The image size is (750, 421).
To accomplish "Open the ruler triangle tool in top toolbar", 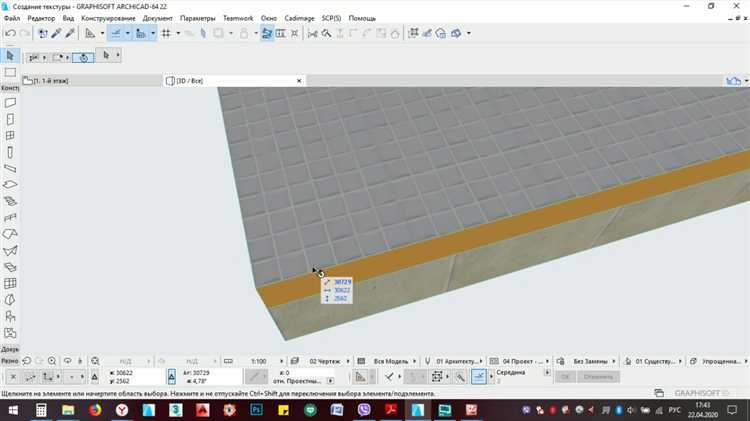I will 90,33.
